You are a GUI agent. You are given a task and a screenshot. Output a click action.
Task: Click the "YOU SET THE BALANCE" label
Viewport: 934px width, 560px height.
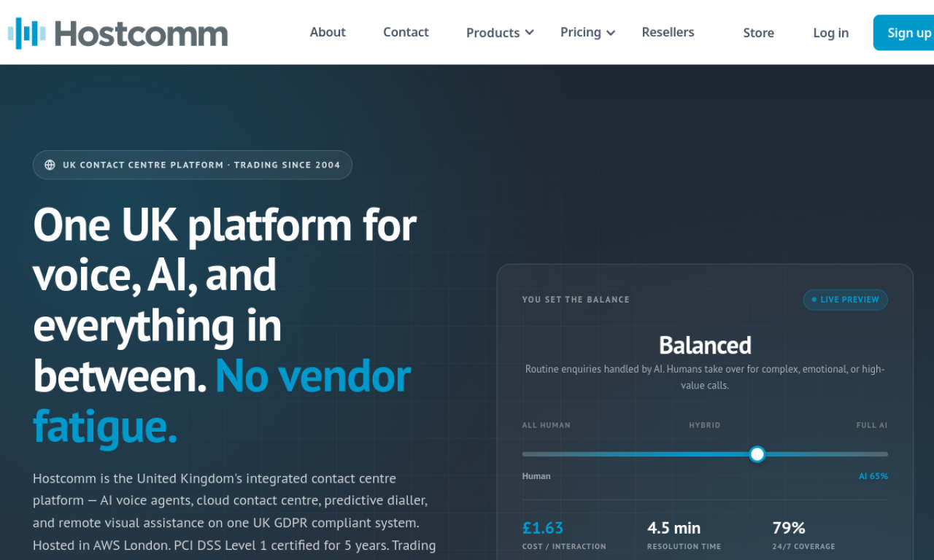click(576, 300)
